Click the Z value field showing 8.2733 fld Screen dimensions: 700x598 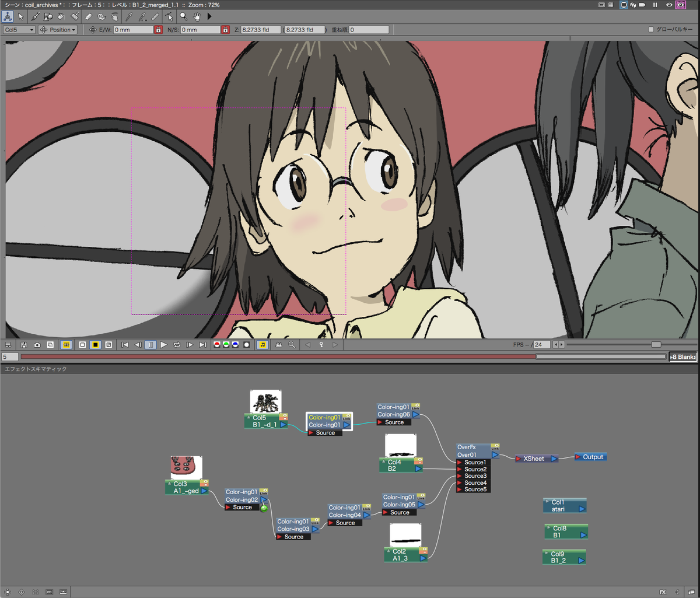[x=260, y=30]
